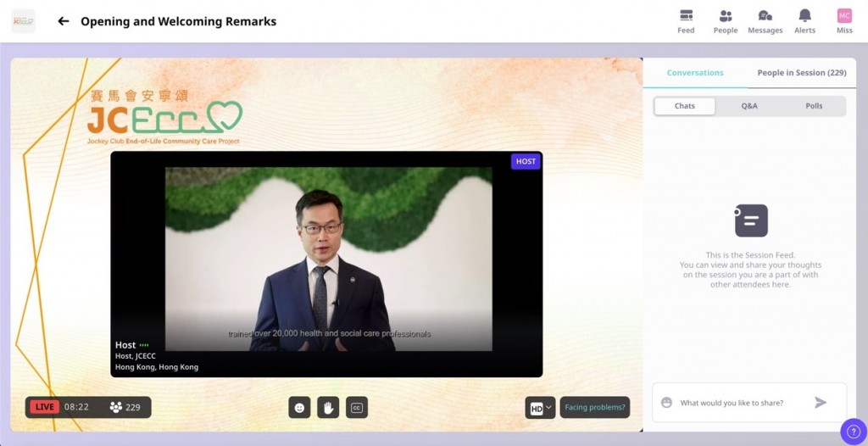Toggle closed captions with CC button
This screenshot has height=446, width=868.
[x=357, y=408]
